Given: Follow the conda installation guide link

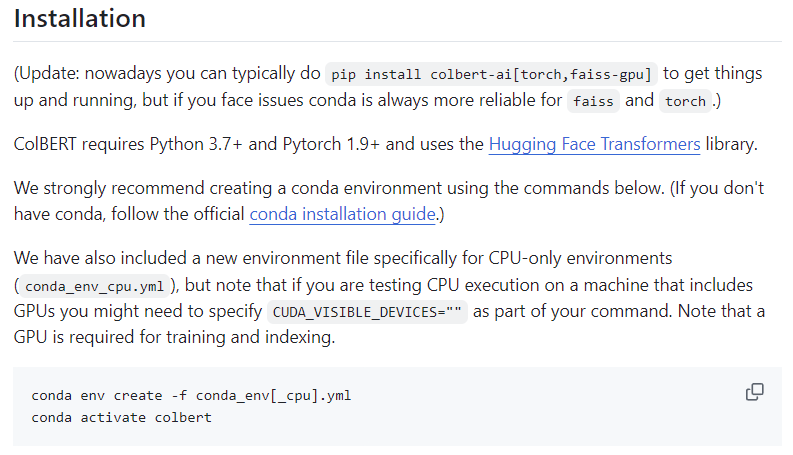Looking at the screenshot, I should 342,214.
